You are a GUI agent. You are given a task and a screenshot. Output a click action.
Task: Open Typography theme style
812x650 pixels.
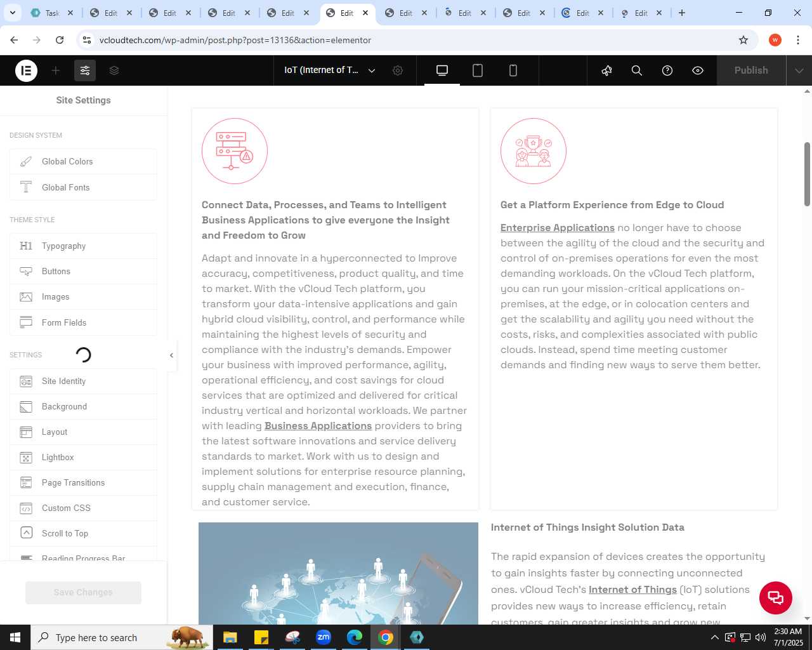[83, 246]
